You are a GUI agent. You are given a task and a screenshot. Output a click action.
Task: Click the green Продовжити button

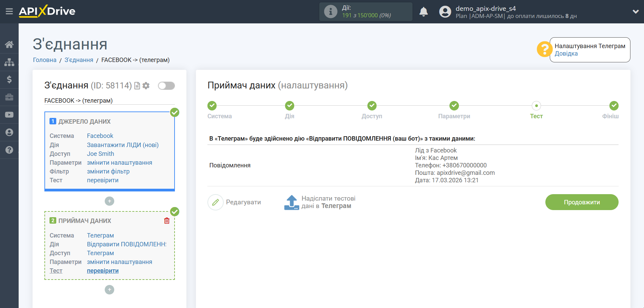[582, 202]
